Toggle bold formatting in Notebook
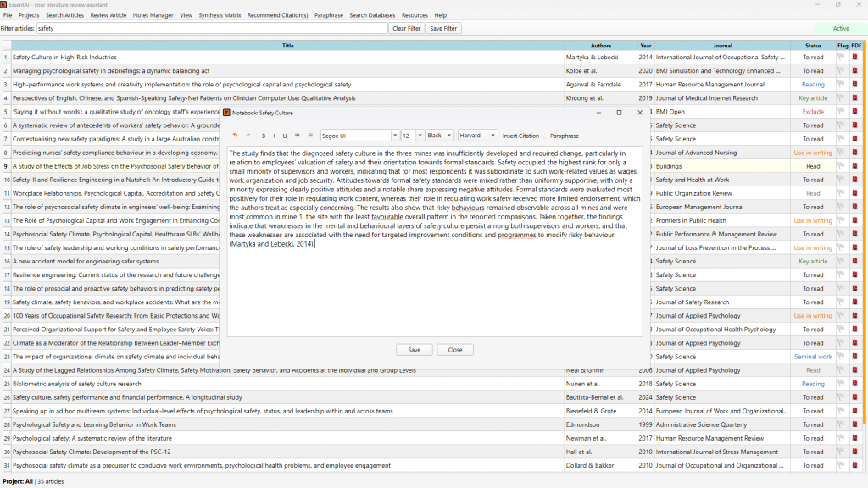 [264, 136]
